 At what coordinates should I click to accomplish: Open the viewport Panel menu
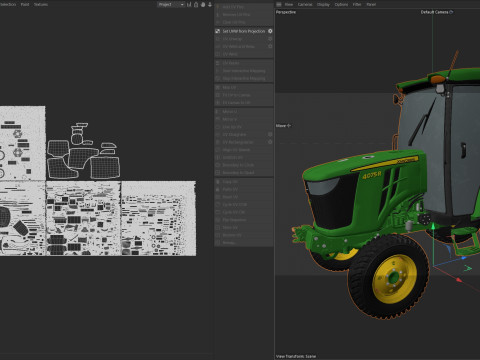371,4
